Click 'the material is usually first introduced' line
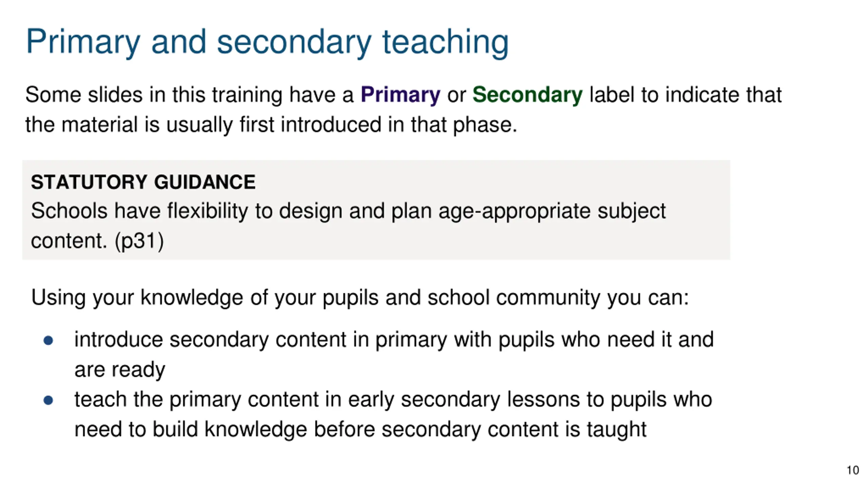 tap(271, 125)
